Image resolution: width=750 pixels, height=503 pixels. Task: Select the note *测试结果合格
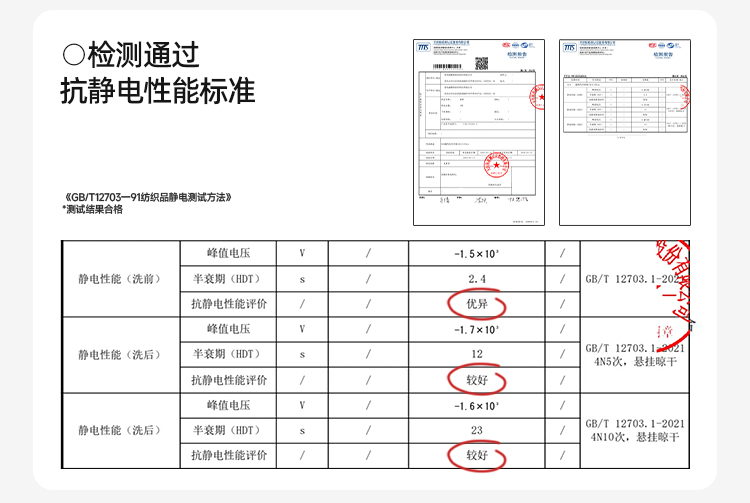tap(92, 209)
